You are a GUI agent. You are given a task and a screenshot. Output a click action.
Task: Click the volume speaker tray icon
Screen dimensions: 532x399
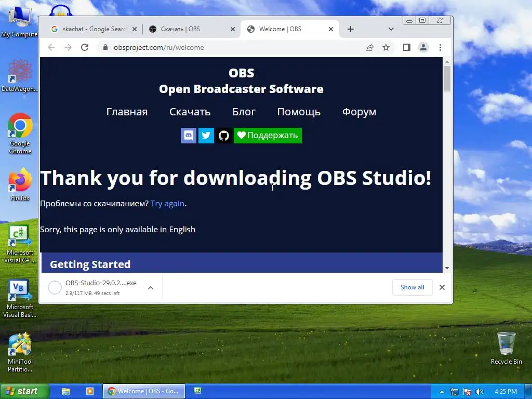[479, 392]
